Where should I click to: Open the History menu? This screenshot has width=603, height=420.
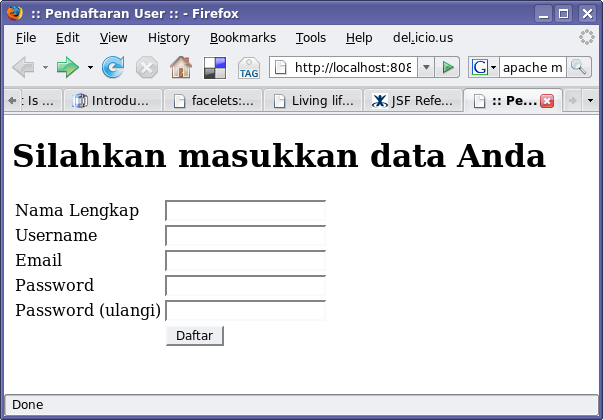point(168,38)
